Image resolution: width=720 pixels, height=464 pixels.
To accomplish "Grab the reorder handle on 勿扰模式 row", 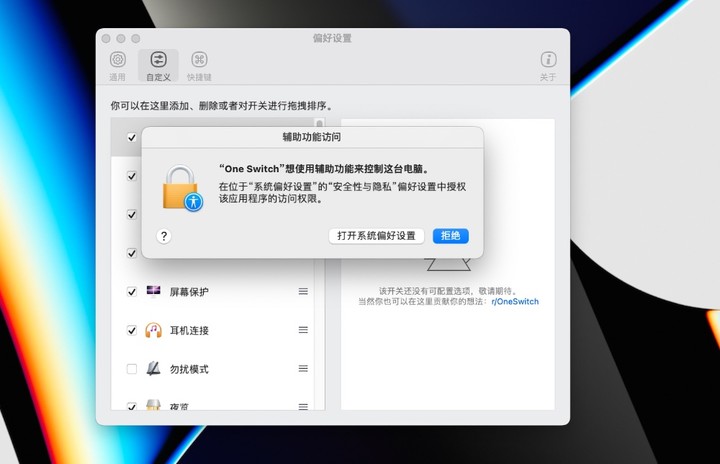I will click(x=303, y=368).
